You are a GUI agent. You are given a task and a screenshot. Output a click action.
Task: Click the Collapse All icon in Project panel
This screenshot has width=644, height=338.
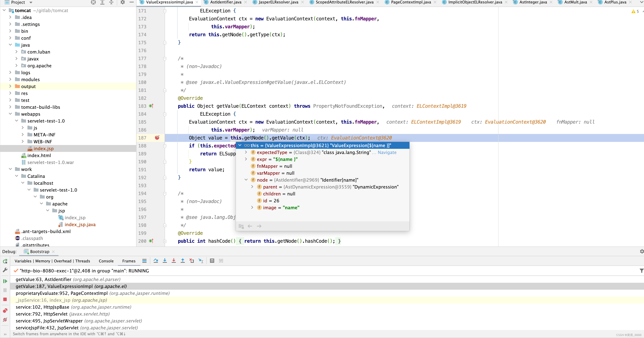coord(111,2)
